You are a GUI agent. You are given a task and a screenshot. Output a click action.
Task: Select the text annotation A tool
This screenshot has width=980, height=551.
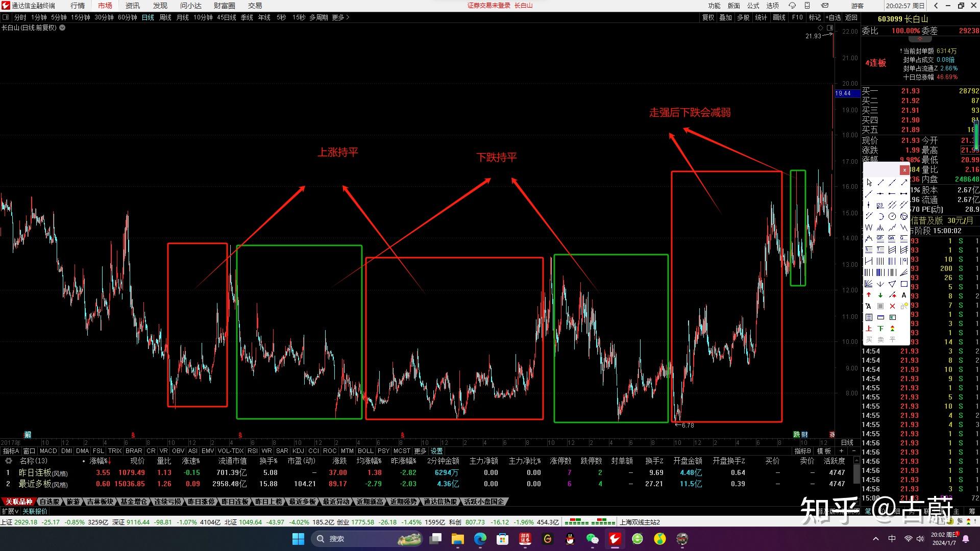904,295
